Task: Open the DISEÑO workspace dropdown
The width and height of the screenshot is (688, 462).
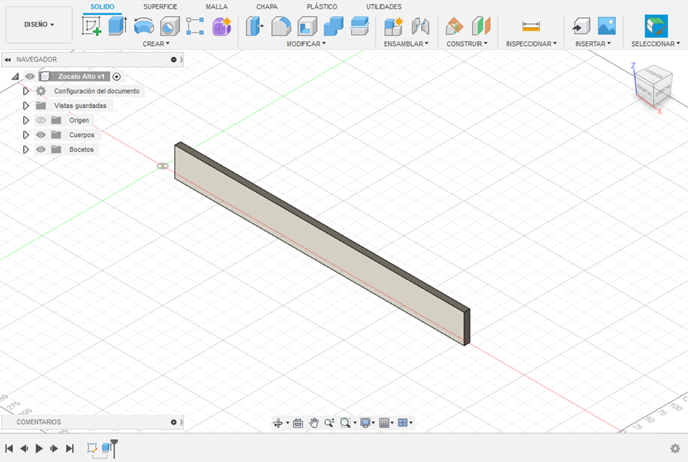Action: point(39,25)
